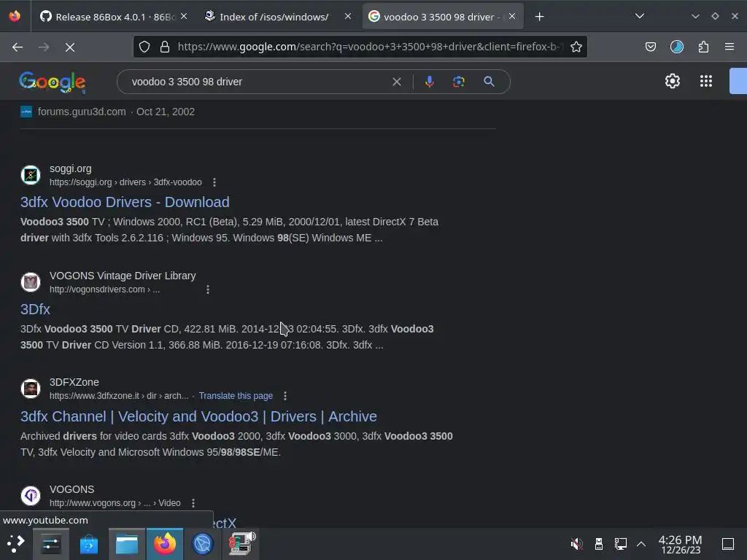Open more options for the soggi.org result
This screenshot has width=747, height=560.
tap(214, 182)
